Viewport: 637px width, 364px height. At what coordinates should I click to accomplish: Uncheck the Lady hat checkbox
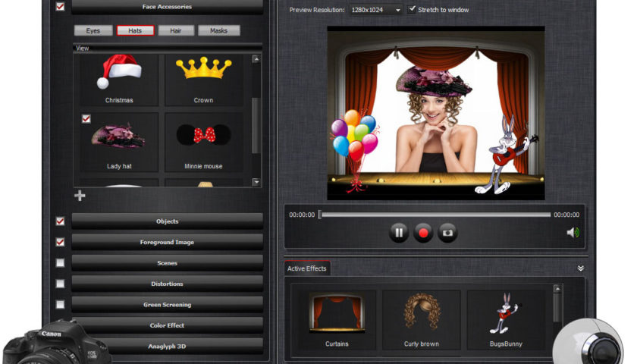86,118
